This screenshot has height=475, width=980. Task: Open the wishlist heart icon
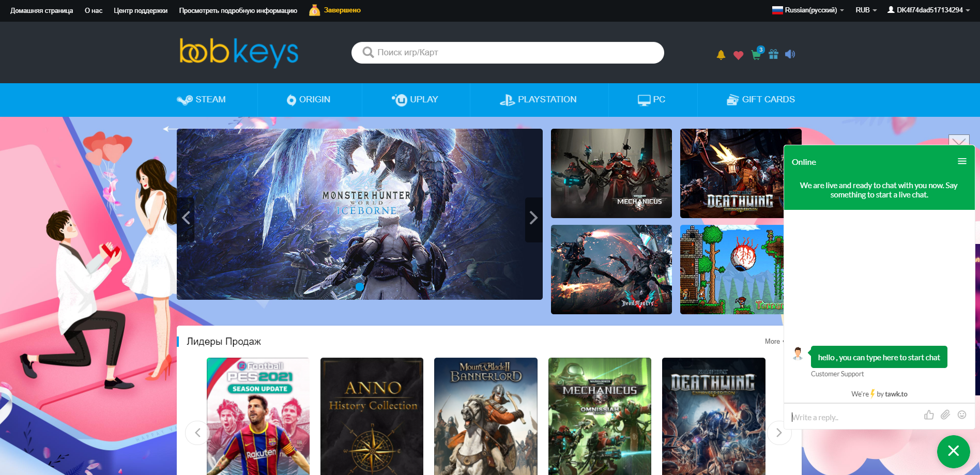pos(738,55)
